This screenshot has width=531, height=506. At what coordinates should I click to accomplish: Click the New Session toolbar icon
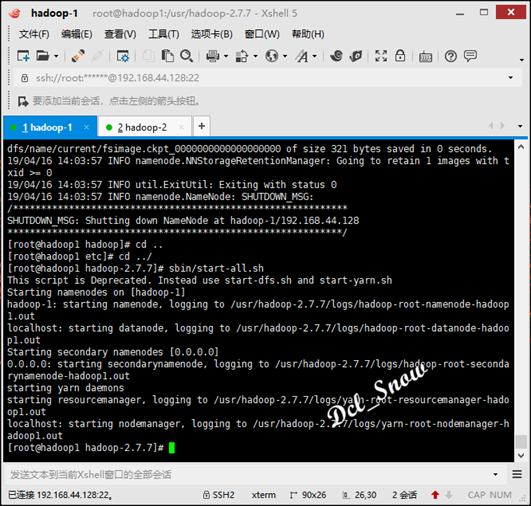(23, 56)
